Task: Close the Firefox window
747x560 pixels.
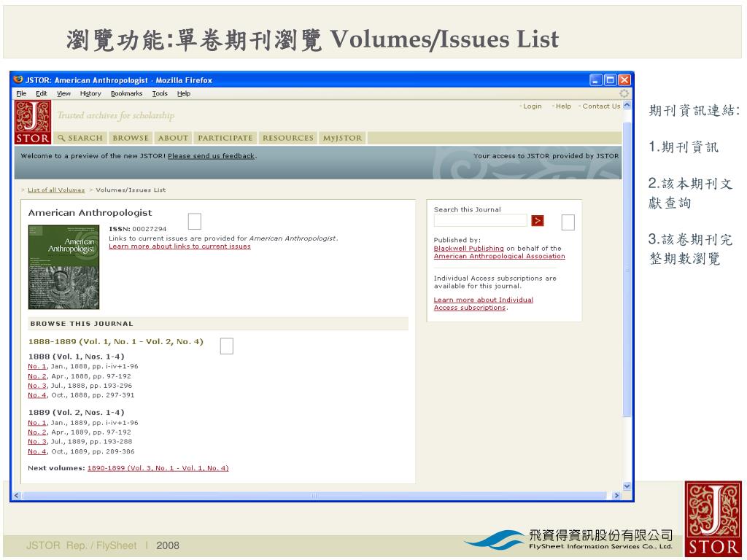Action: [x=624, y=80]
